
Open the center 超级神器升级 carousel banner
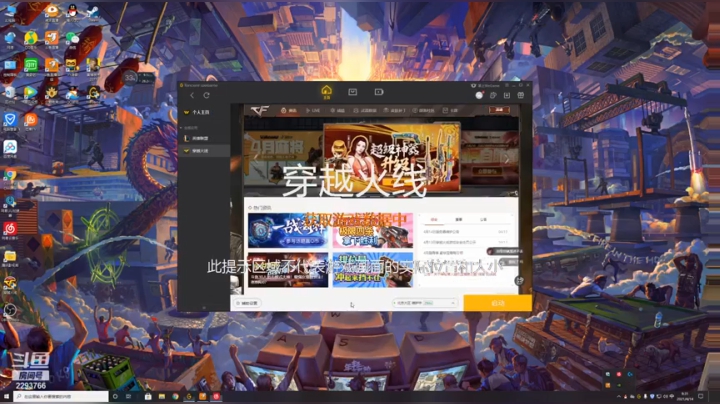click(392, 157)
